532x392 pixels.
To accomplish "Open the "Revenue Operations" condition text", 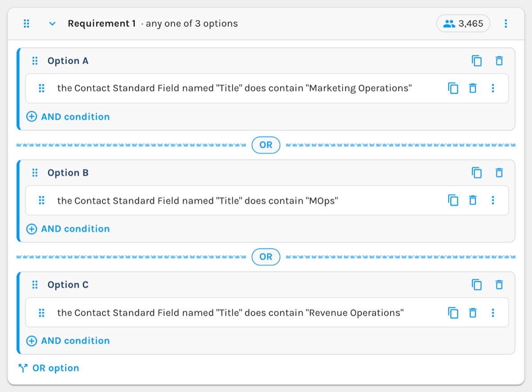I will pos(231,313).
